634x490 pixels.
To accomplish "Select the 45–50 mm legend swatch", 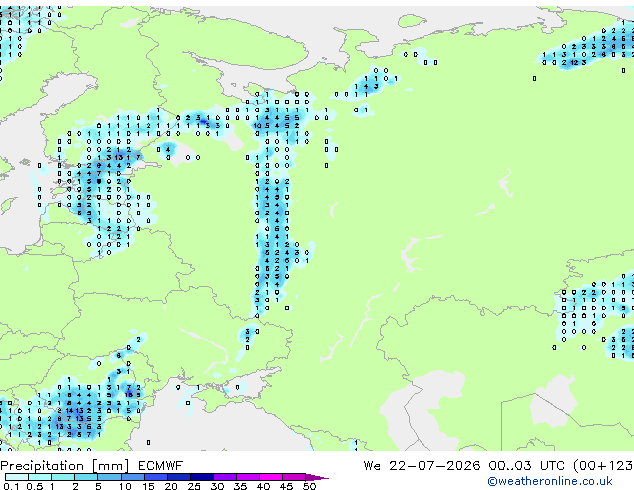I will pyautogui.click(x=294, y=477).
